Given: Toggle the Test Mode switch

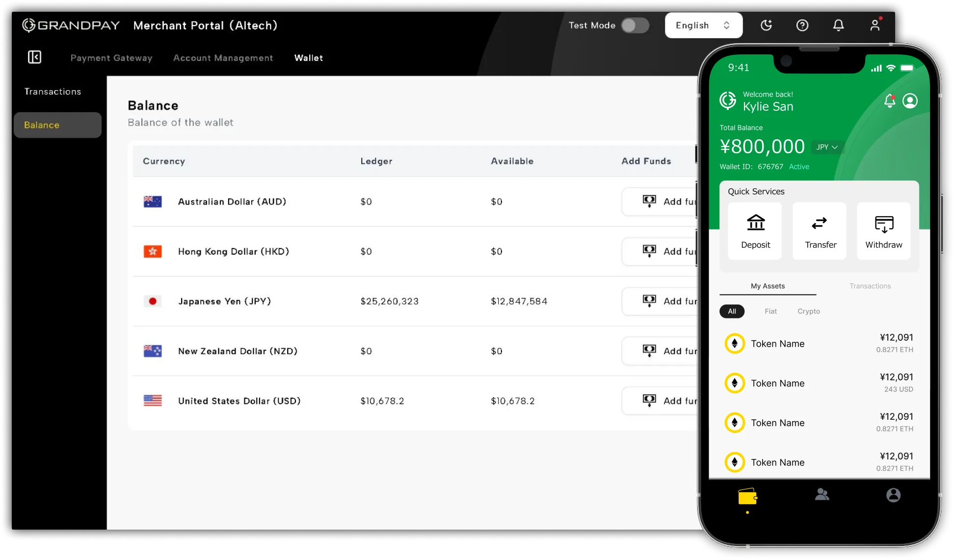Looking at the screenshot, I should pyautogui.click(x=635, y=25).
